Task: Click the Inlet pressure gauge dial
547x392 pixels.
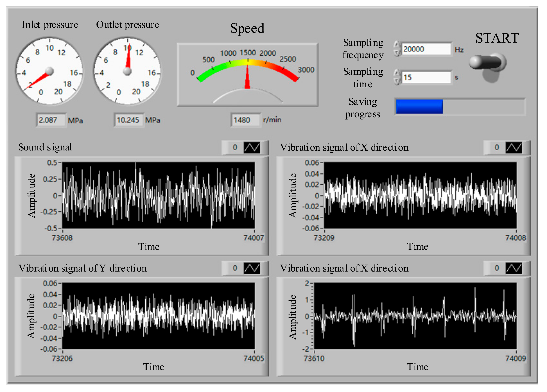Action: tap(50, 71)
